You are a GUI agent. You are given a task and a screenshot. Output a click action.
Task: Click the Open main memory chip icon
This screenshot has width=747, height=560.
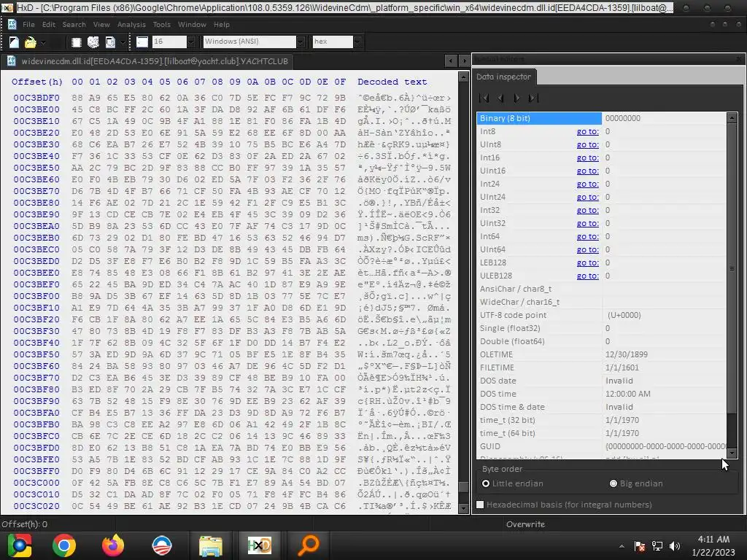[76, 42]
